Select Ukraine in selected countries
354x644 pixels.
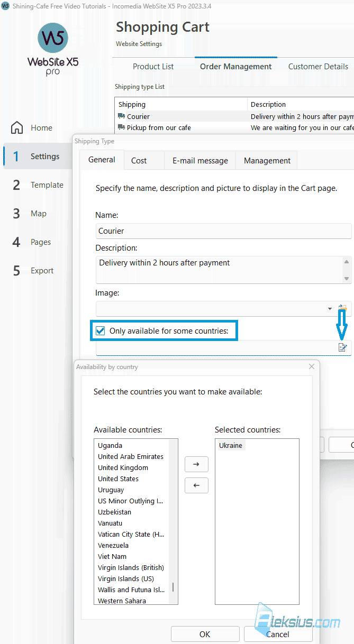point(231,446)
